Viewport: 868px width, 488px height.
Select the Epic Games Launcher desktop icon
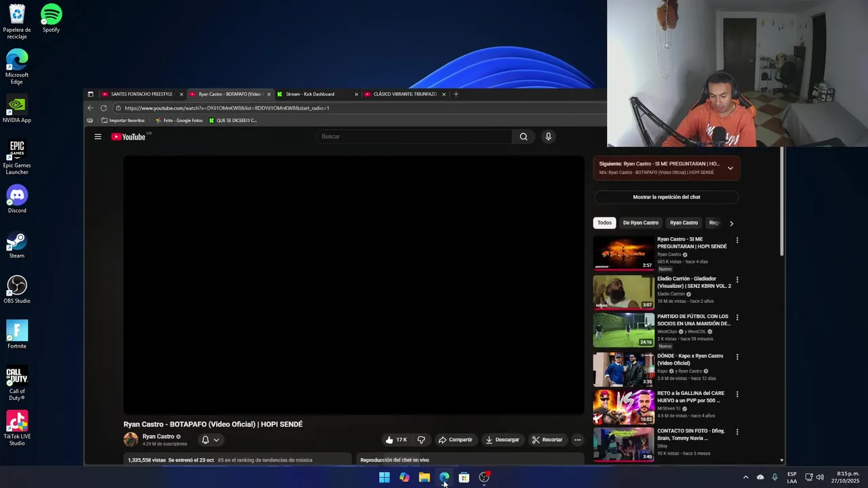17,157
